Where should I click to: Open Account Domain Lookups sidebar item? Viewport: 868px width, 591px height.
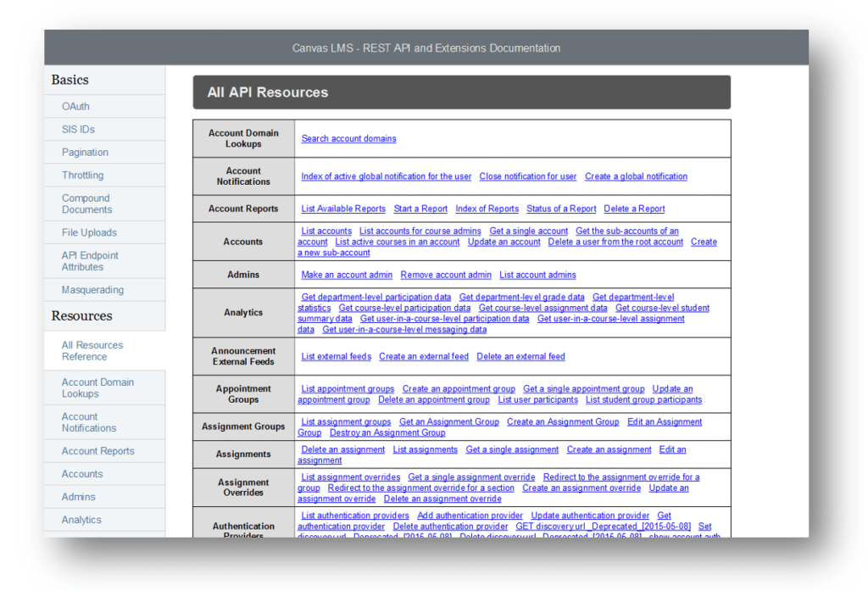(x=97, y=387)
